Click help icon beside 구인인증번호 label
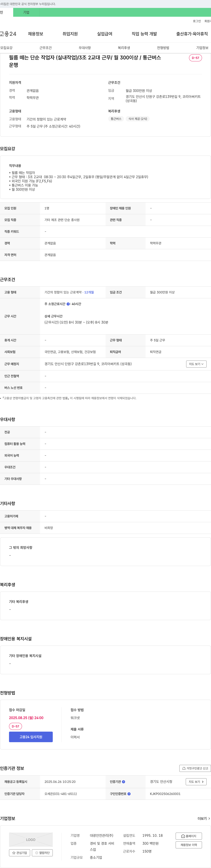This screenshot has height=868, width=211. coord(129,794)
